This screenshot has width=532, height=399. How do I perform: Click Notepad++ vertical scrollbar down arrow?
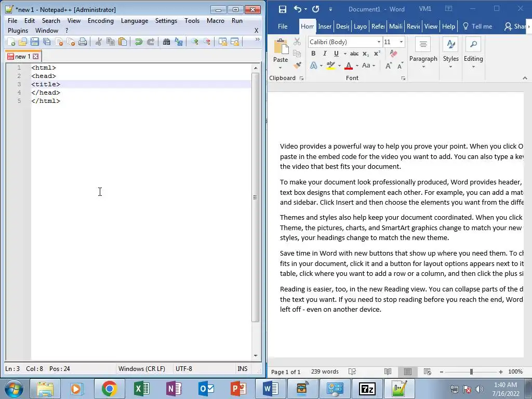click(x=256, y=355)
